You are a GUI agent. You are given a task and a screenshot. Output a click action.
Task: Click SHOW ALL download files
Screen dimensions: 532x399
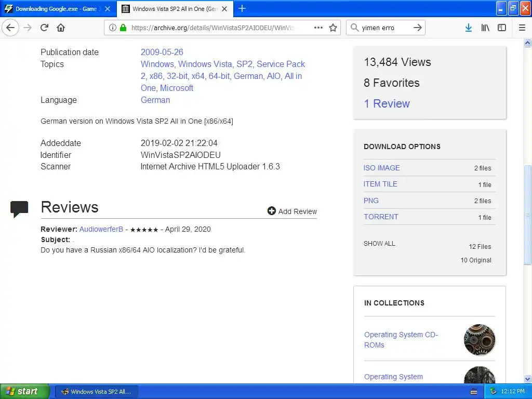coord(379,244)
